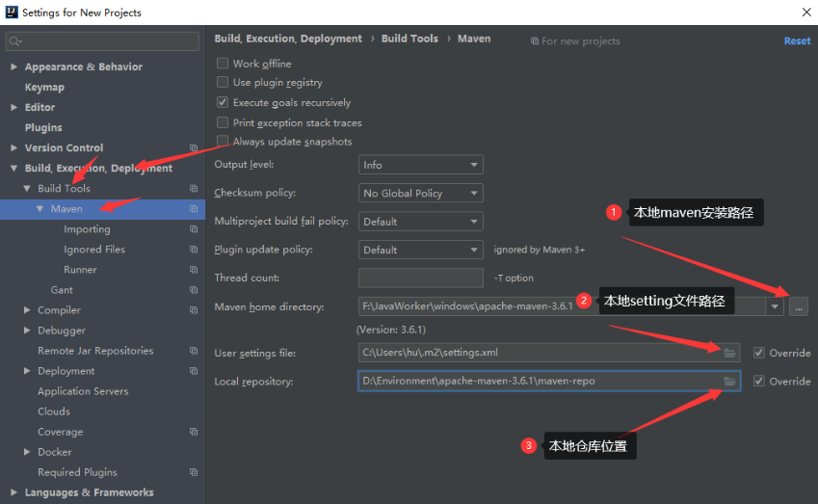Open Maven home directory dropdown arrow
Viewport: 818px width, 504px height.
[x=775, y=306]
